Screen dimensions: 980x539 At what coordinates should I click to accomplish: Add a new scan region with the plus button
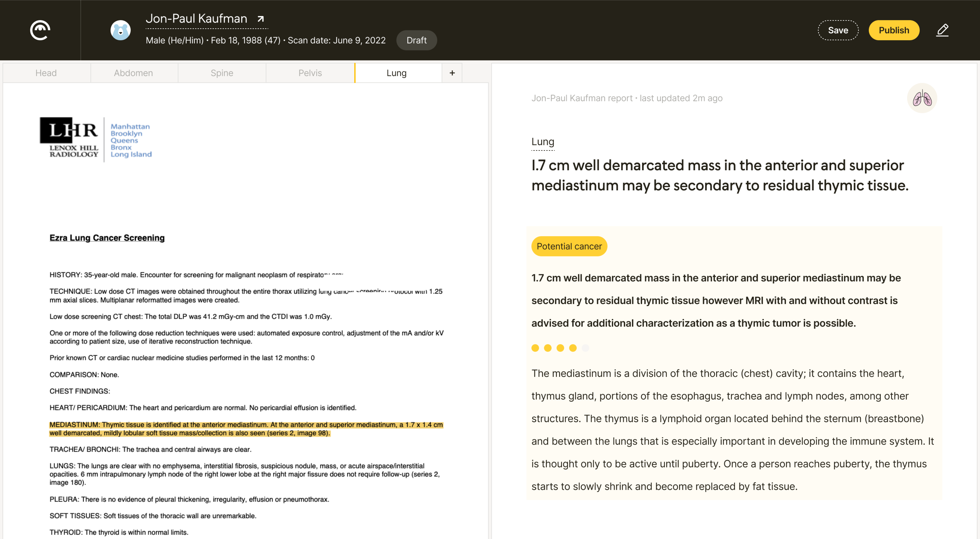pyautogui.click(x=452, y=73)
